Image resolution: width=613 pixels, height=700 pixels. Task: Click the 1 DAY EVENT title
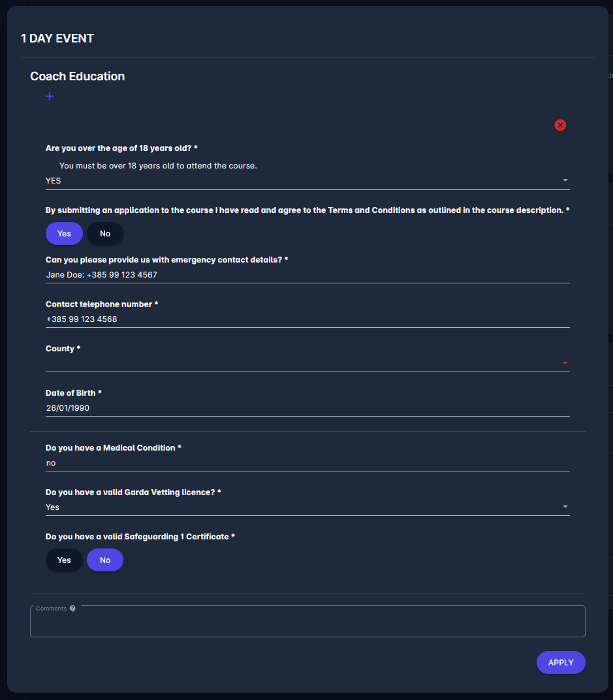point(57,39)
